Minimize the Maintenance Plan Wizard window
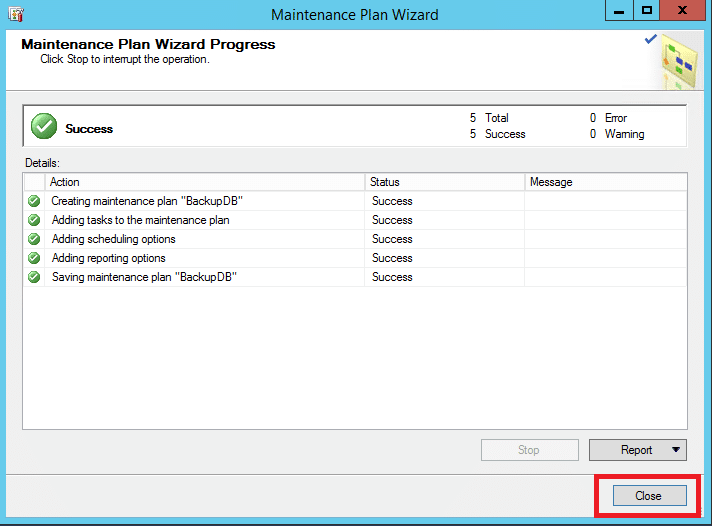This screenshot has height=526, width=712. click(x=619, y=10)
